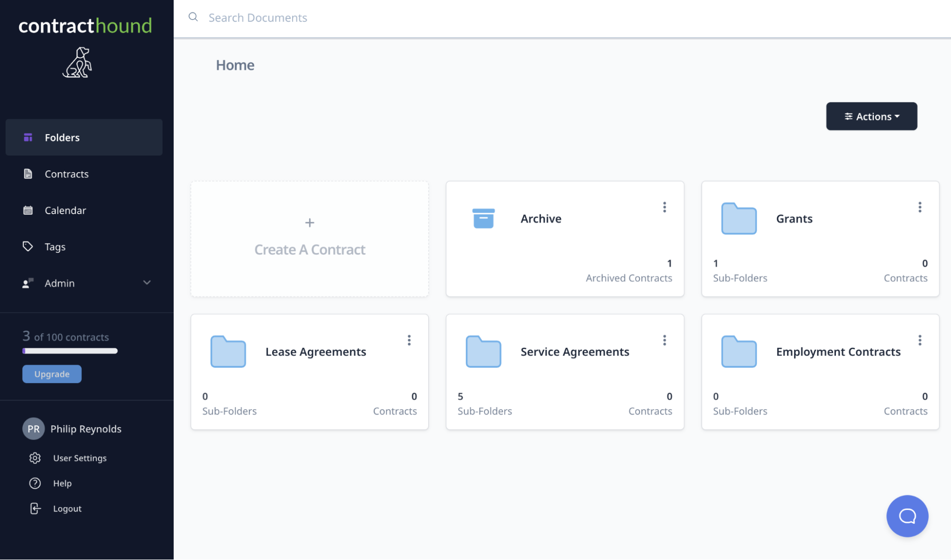This screenshot has height=560, width=951.
Task: Click the Archive box icon
Action: tap(483, 218)
